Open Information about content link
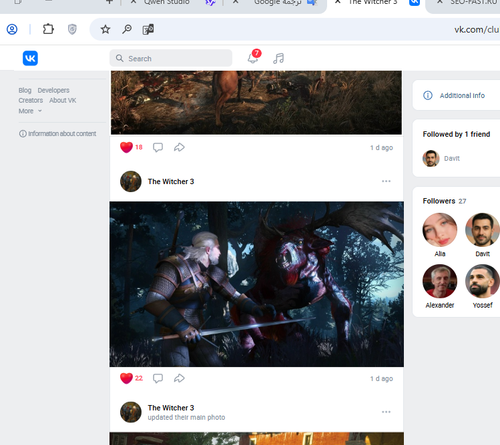The width and height of the screenshot is (500, 445). pos(58,134)
